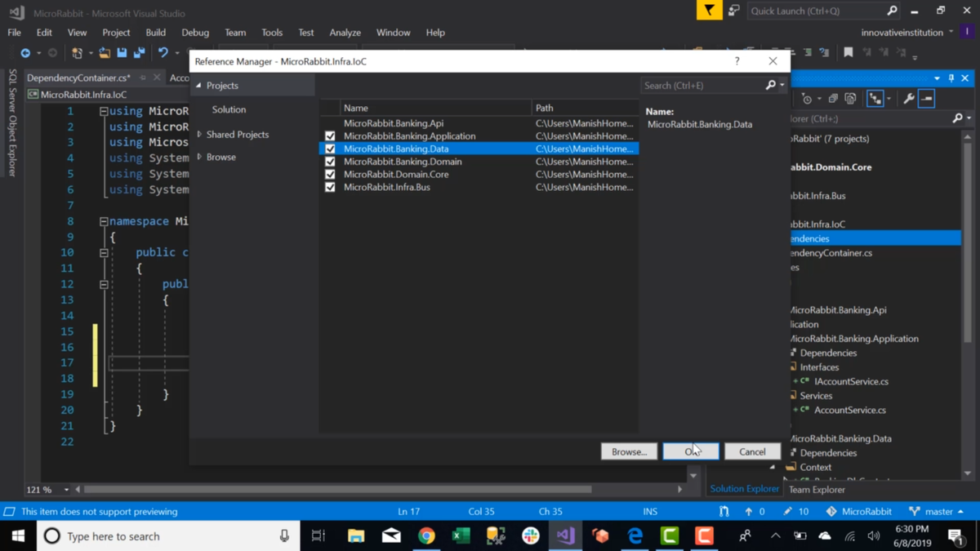
Task: Click the notifications flag icon
Action: point(709,11)
